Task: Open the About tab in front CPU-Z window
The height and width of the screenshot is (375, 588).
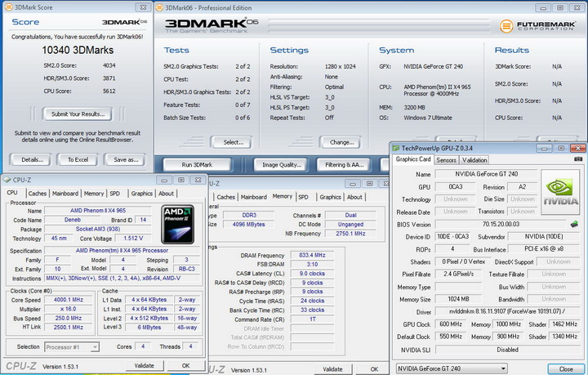Action: [x=166, y=194]
